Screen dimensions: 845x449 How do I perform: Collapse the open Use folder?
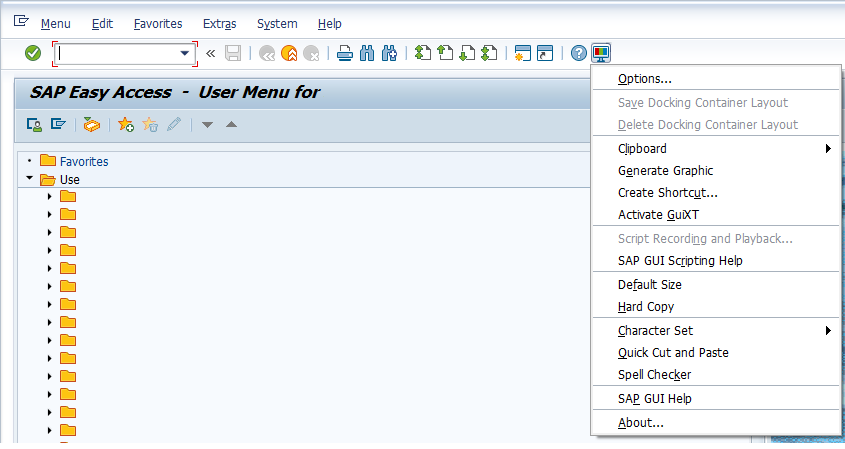point(30,179)
